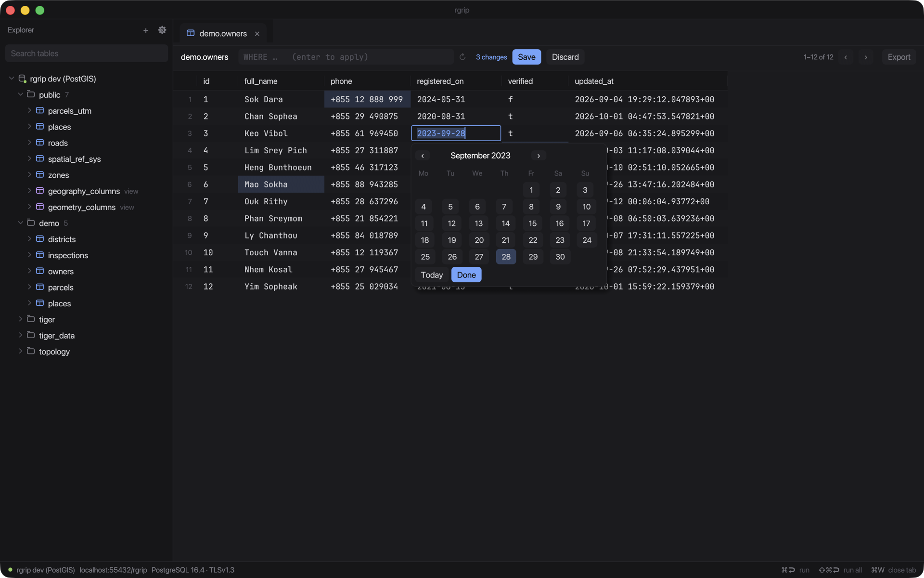Open the owners table in demo
Screen dimensions: 924x578
pyautogui.click(x=61, y=271)
